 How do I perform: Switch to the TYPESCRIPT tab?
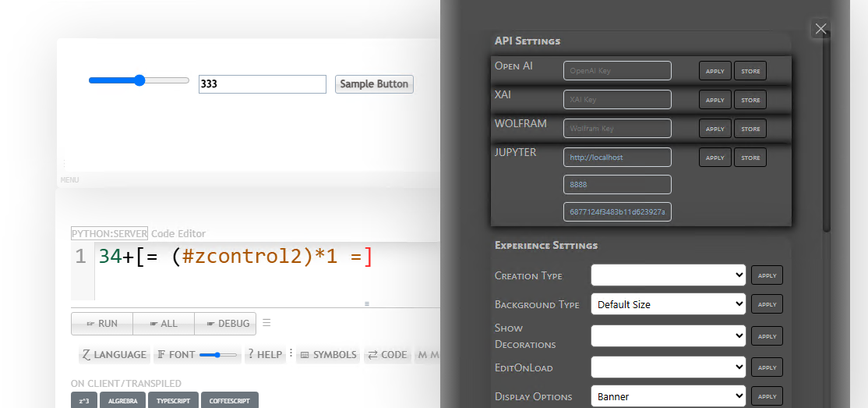point(174,401)
